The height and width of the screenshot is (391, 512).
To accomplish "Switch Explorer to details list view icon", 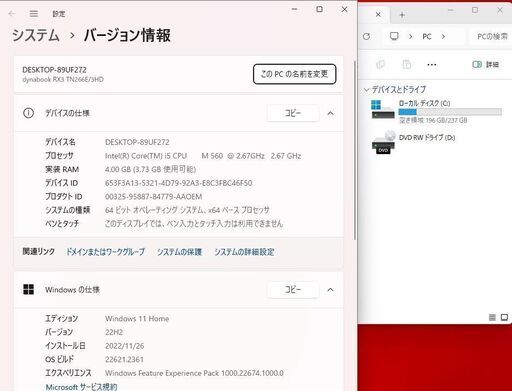I will pos(492,317).
